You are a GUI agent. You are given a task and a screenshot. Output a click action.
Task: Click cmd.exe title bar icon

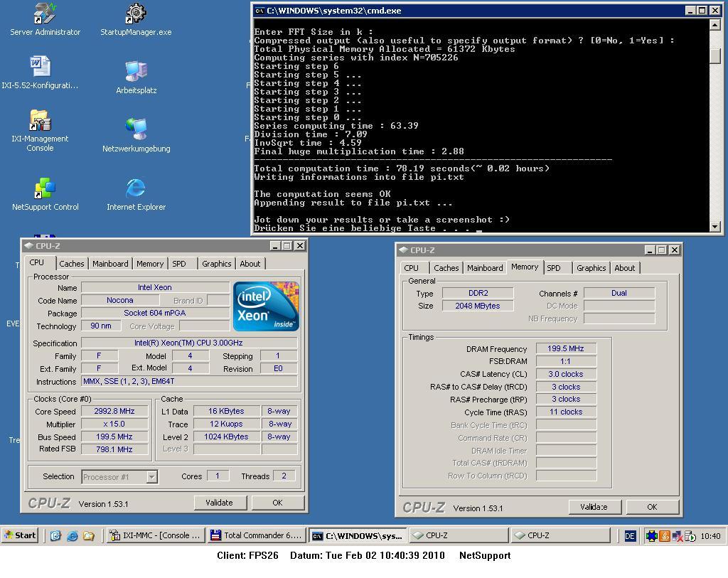point(260,11)
